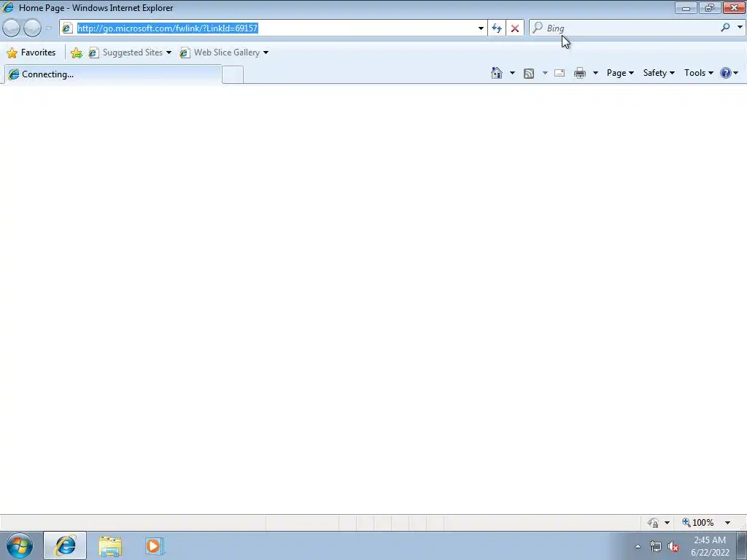Click the network status tray icon
747x560 pixels.
656,546
